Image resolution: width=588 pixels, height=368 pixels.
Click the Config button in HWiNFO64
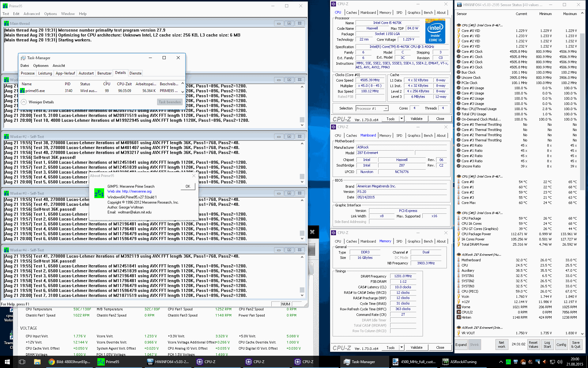(x=561, y=345)
